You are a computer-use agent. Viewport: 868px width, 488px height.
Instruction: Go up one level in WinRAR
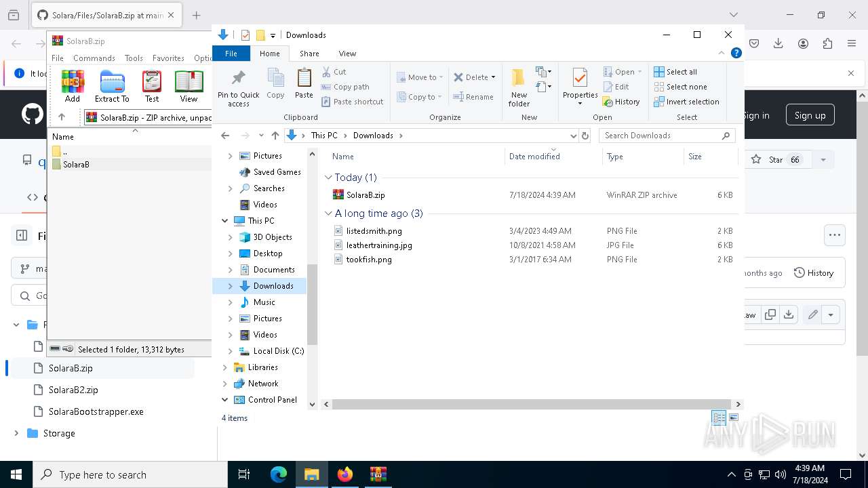click(x=62, y=117)
